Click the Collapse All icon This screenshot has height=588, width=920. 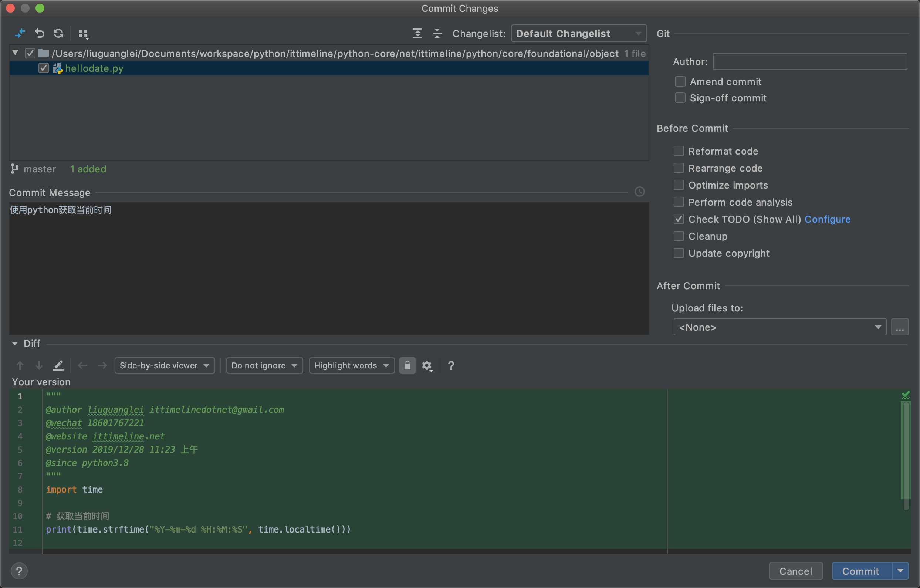click(x=437, y=34)
